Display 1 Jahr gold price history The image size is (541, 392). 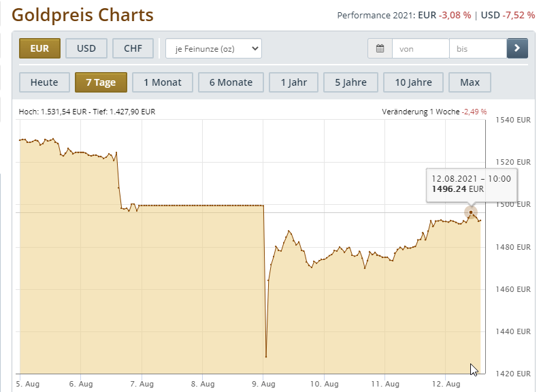coord(293,82)
